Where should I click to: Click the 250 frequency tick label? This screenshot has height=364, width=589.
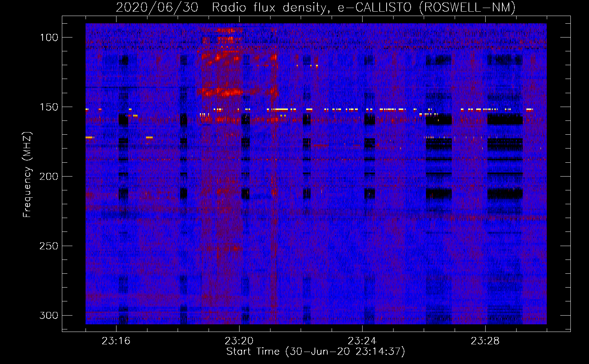[x=49, y=246]
